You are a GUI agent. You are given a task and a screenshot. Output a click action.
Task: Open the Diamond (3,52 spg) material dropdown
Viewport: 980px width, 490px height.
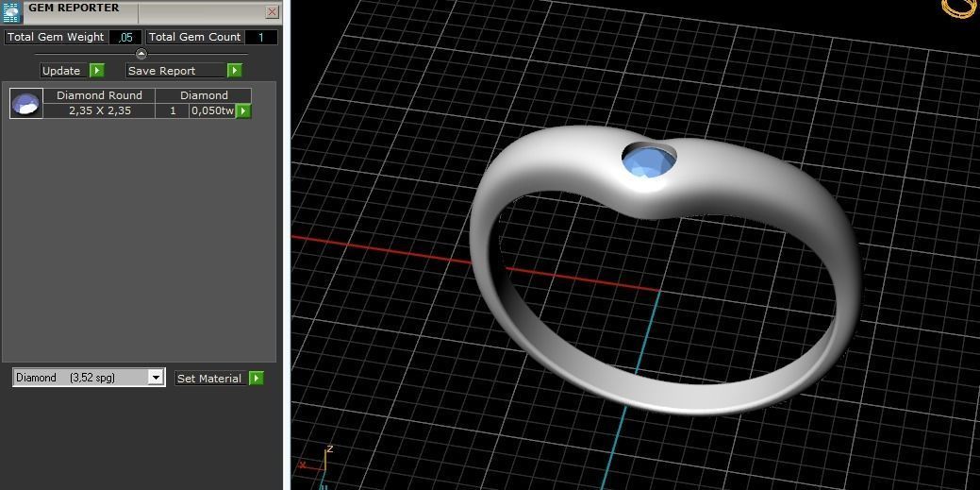89,378
